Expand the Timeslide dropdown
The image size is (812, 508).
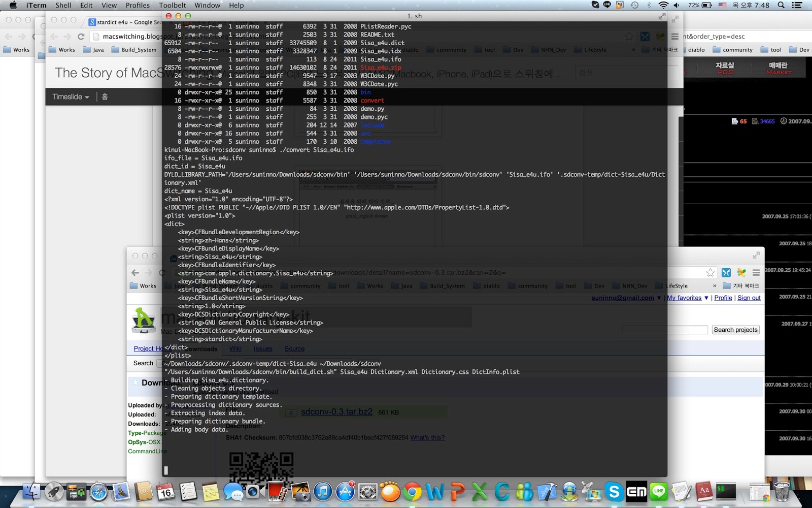coord(71,97)
